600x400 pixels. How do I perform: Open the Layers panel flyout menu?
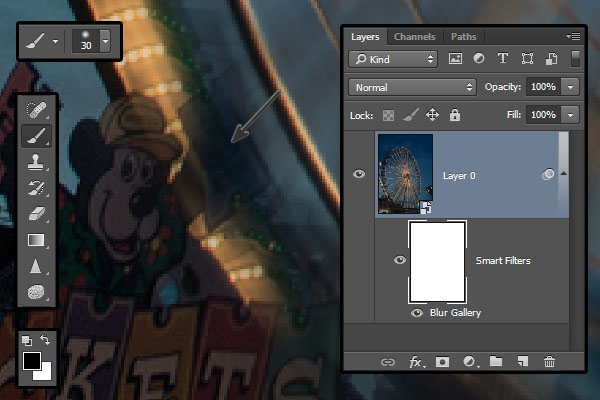pyautogui.click(x=573, y=36)
